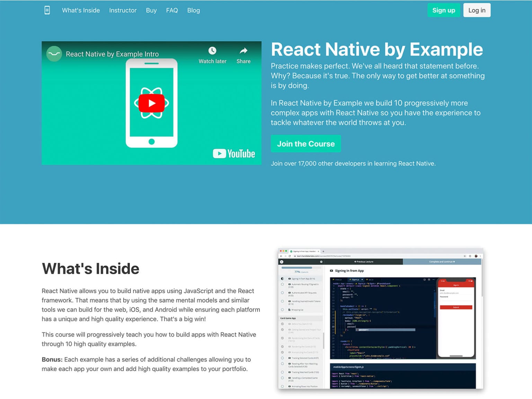Check off the 'Automatic Routing if Signed In' lecture
532x399 pixels.
coord(282,284)
